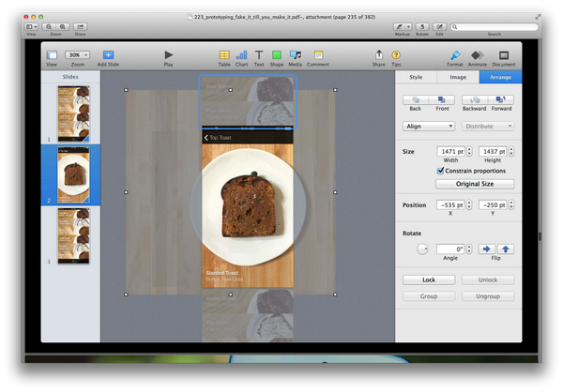
Task: Click the Play slideshow icon
Action: 168,55
